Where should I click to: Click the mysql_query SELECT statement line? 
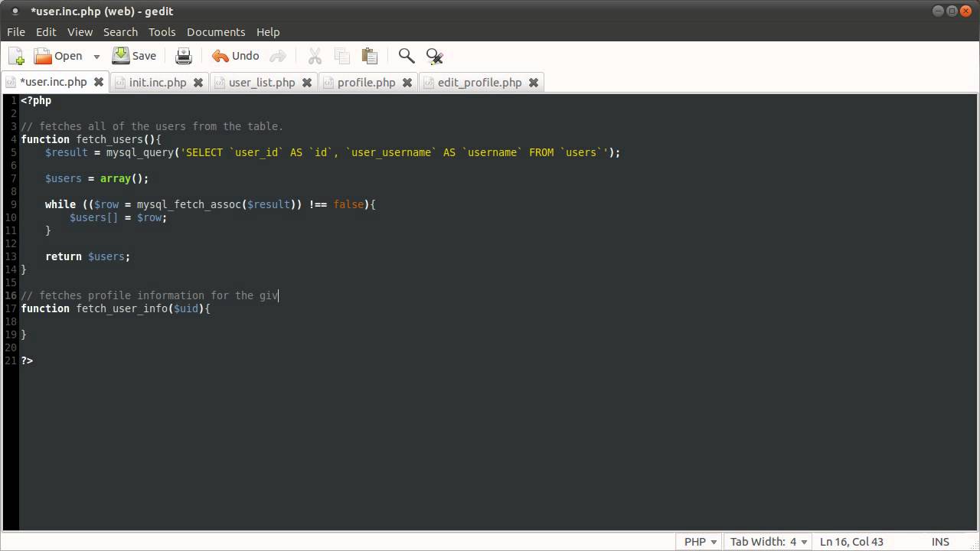click(x=332, y=152)
